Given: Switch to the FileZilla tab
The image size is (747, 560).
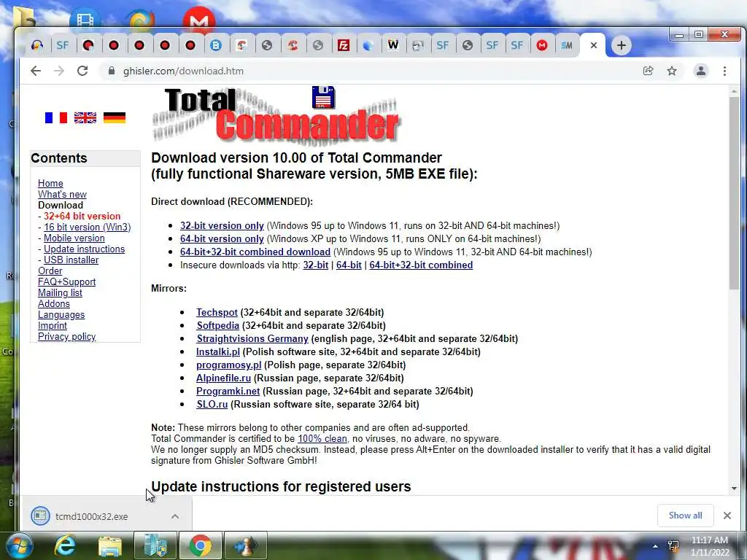Looking at the screenshot, I should point(344,45).
